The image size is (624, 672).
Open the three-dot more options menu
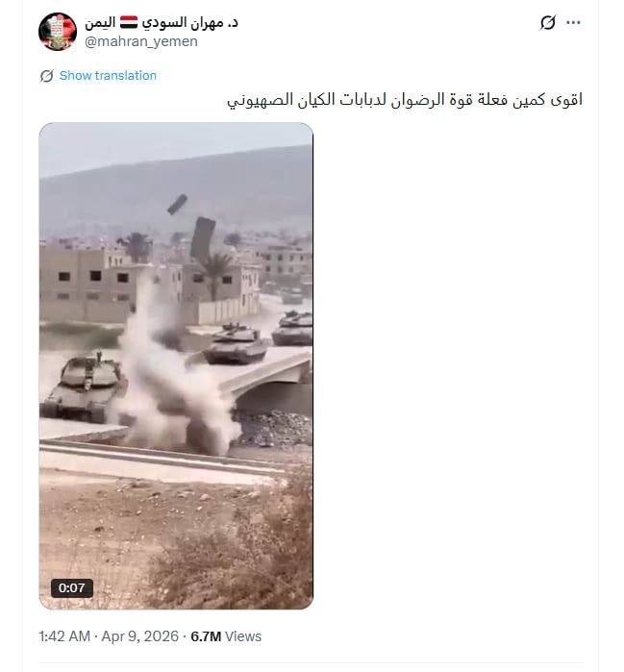(x=573, y=23)
